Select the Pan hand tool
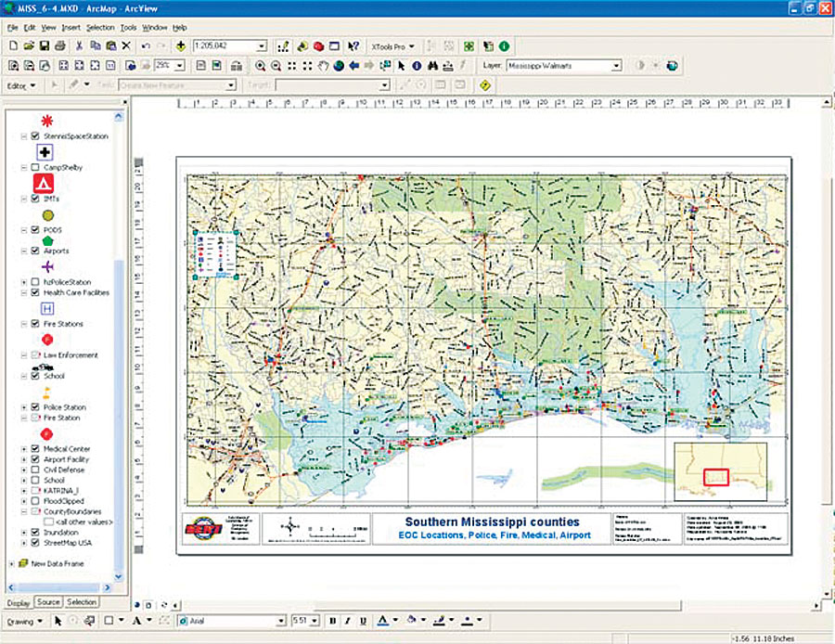This screenshot has width=835, height=644. pos(323,66)
